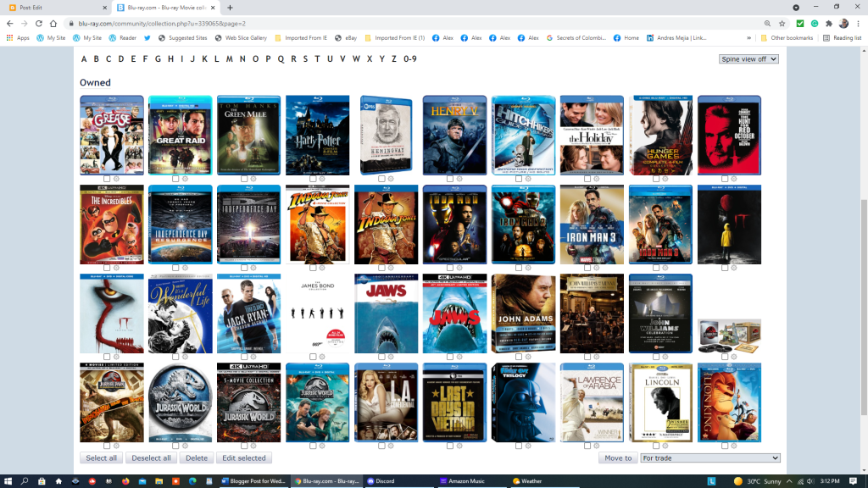Open Discord from the taskbar
The image size is (868, 488).
(x=381, y=480)
